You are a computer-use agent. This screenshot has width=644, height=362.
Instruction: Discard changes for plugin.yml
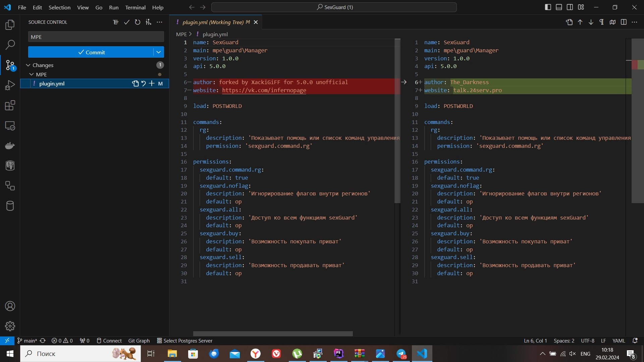tap(144, 83)
